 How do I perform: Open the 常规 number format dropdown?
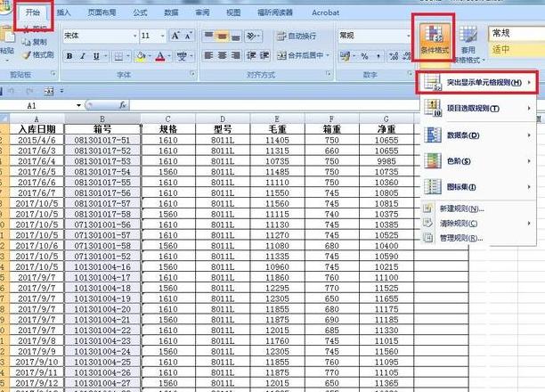click(408, 36)
